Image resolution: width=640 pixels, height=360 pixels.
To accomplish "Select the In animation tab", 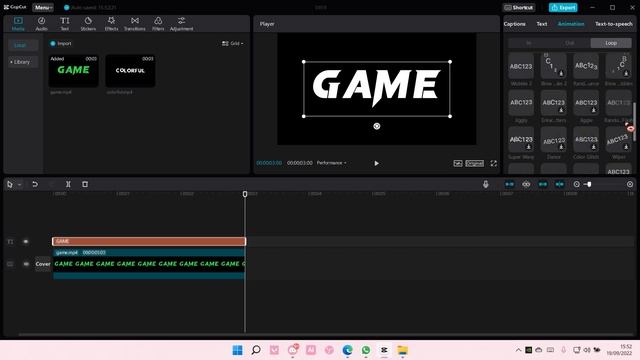I will [529, 43].
